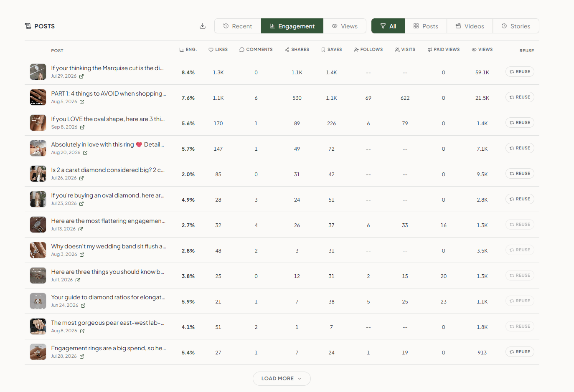Open external link for Jul 26, 2026 post
This screenshot has width=574, height=392.
[x=81, y=178]
